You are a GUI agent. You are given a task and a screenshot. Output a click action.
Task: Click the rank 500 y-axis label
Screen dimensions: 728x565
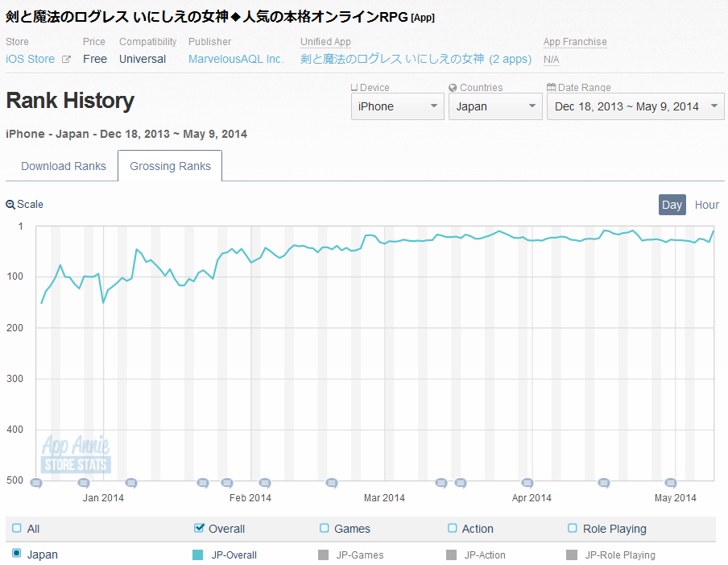pos(14,480)
